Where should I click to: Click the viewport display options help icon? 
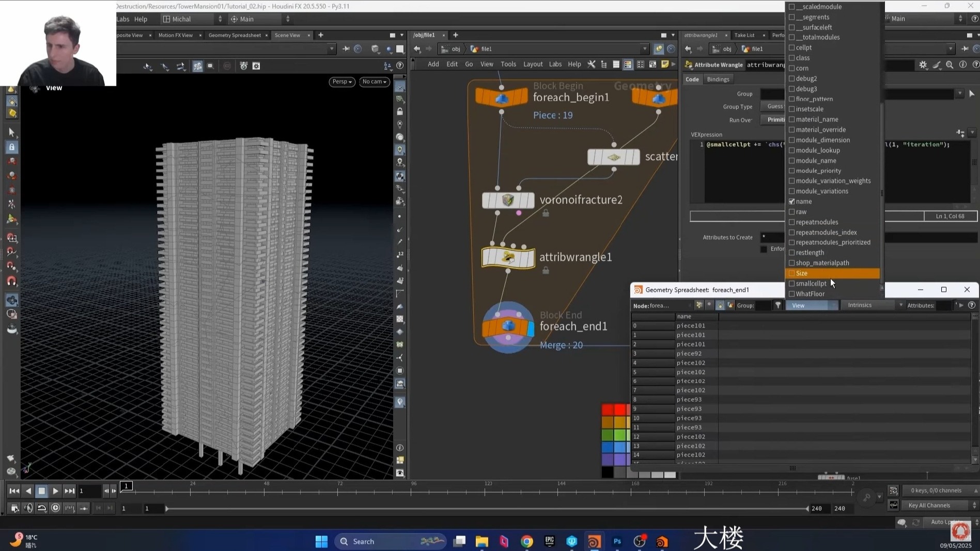pos(400,66)
